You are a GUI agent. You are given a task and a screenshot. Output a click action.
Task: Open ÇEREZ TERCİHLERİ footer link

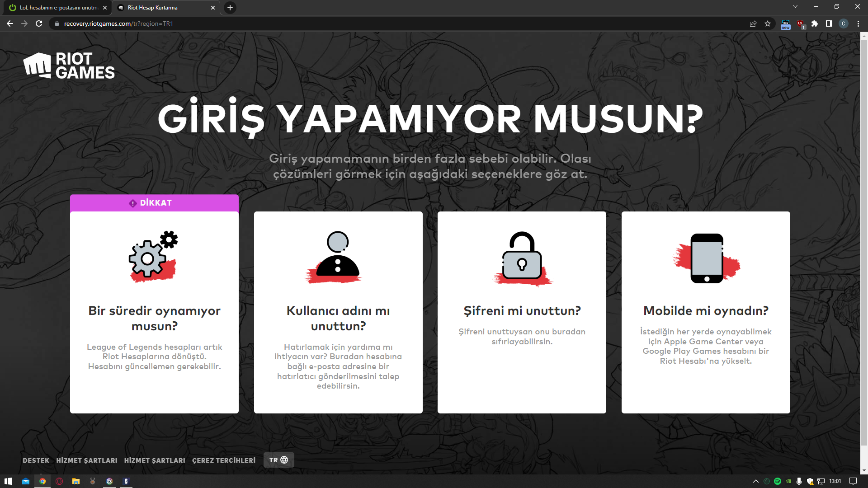pos(223,460)
